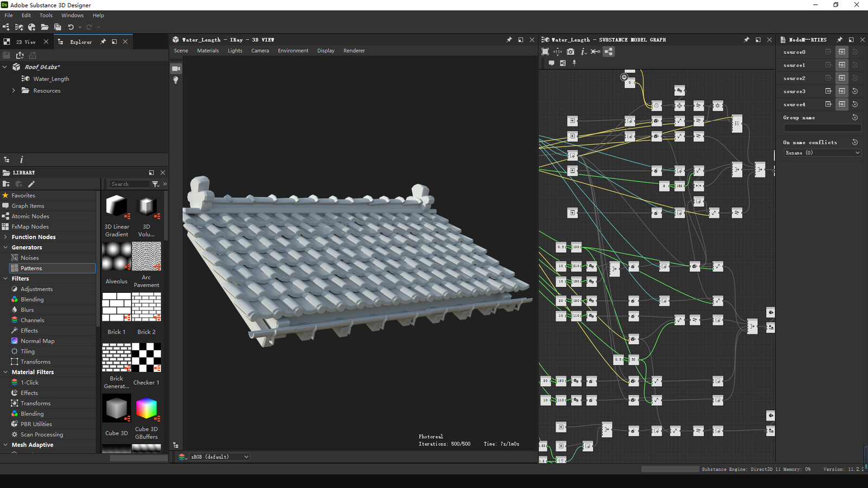
Task: Click the new Substance graph icon in main toolbar
Action: (6, 27)
